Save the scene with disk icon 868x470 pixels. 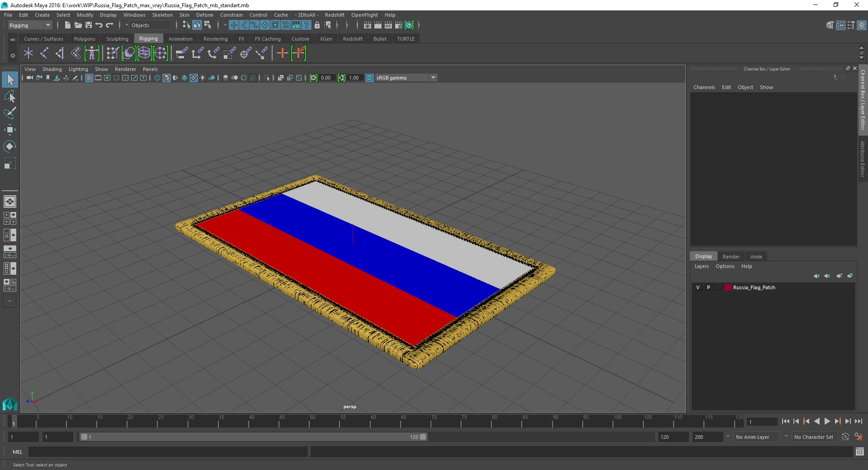pyautogui.click(x=89, y=25)
